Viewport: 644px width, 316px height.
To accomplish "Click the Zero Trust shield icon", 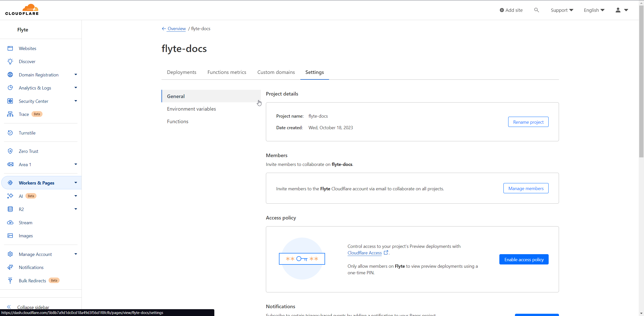I will pyautogui.click(x=10, y=151).
